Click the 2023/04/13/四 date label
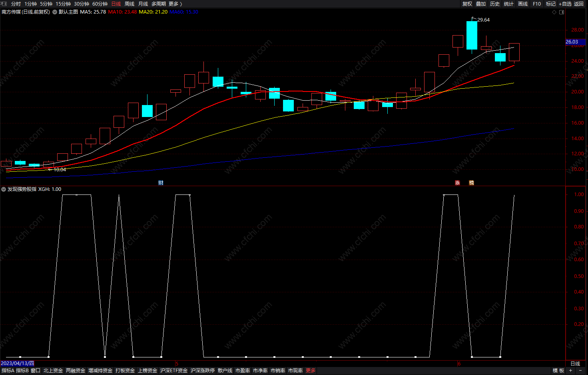The width and height of the screenshot is (588, 375). [18, 363]
